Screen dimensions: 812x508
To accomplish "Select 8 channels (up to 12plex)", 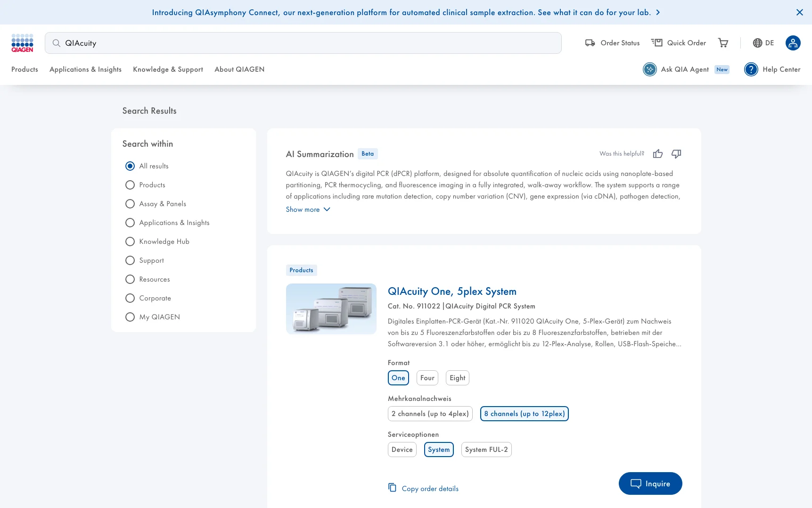I will click(x=524, y=414).
